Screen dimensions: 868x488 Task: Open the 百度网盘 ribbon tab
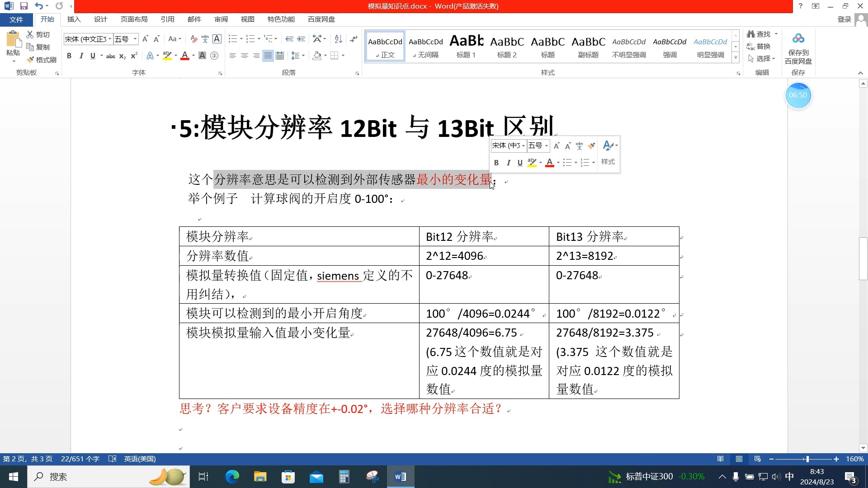click(321, 19)
